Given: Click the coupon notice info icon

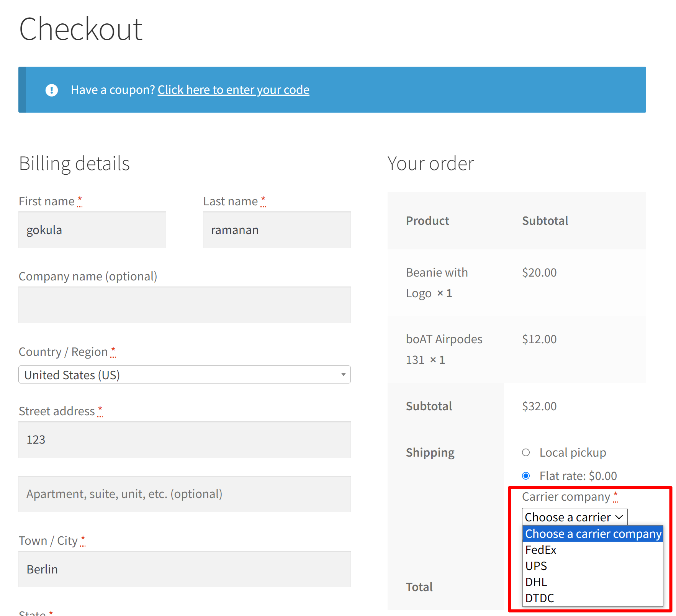Looking at the screenshot, I should pyautogui.click(x=52, y=90).
